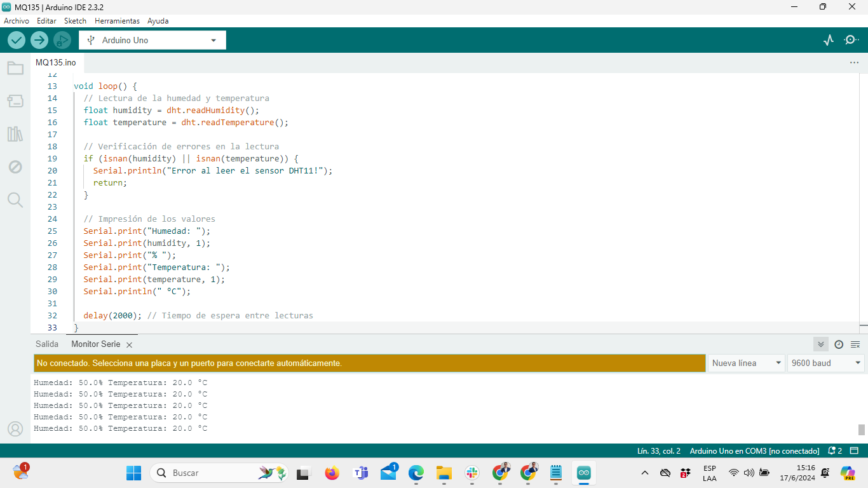
Task: Click the Verify sketch checkmark button
Action: click(x=17, y=40)
